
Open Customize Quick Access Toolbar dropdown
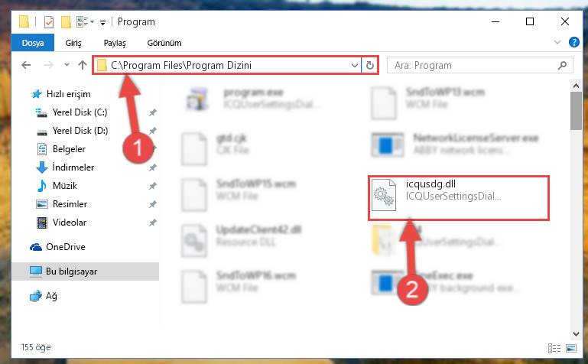tap(102, 23)
